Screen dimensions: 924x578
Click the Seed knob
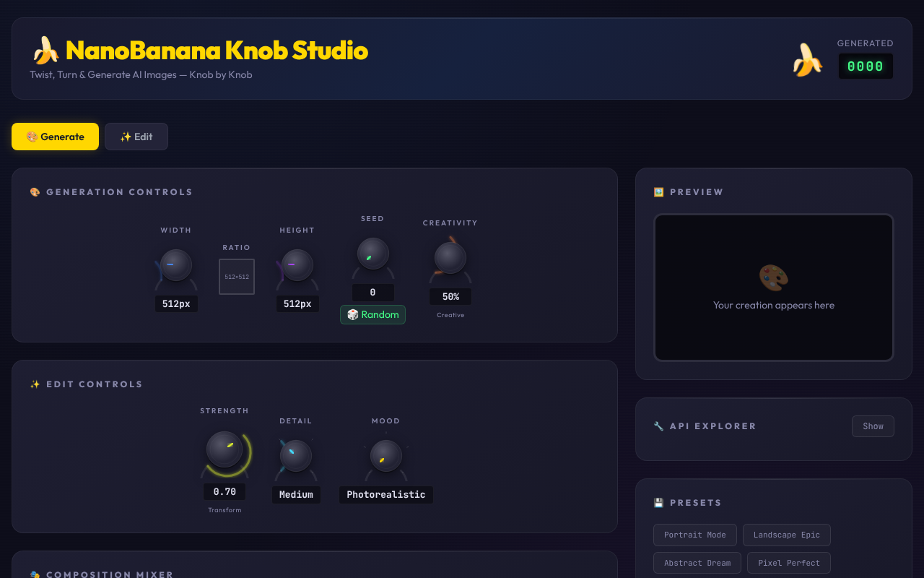pyautogui.click(x=373, y=254)
